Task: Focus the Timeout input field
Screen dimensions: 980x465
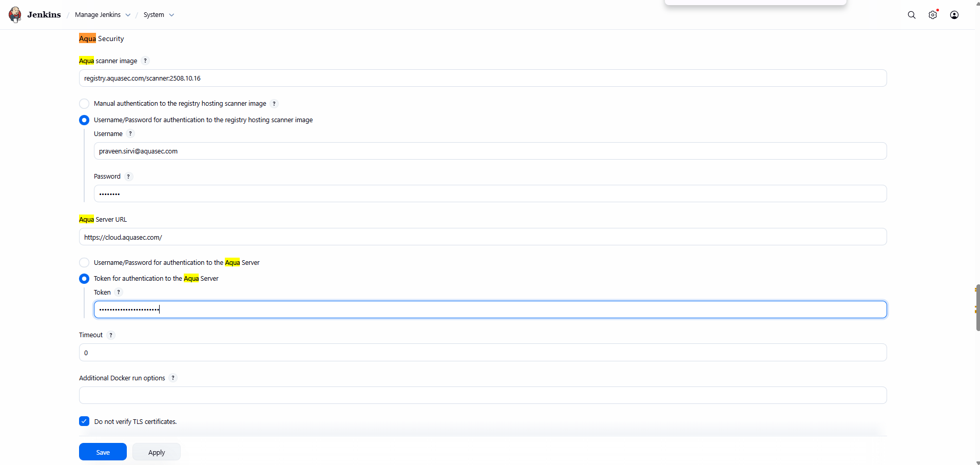Action: click(x=483, y=353)
